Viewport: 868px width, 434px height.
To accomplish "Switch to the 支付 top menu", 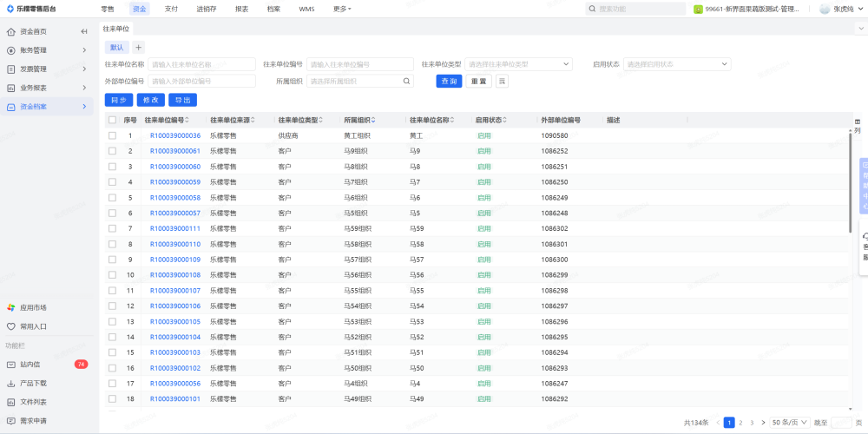I will tap(171, 9).
